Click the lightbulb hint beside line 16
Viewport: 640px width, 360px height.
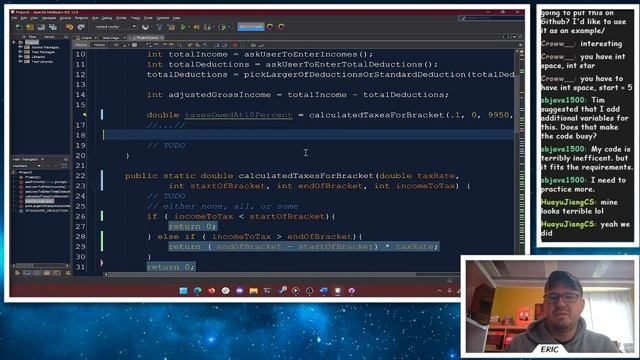click(x=84, y=115)
